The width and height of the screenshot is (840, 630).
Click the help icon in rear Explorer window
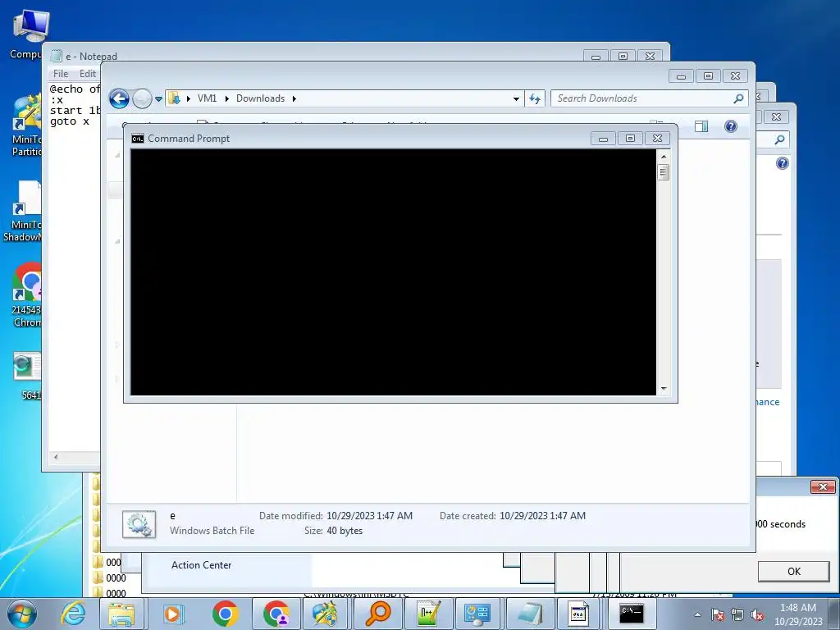point(782,163)
